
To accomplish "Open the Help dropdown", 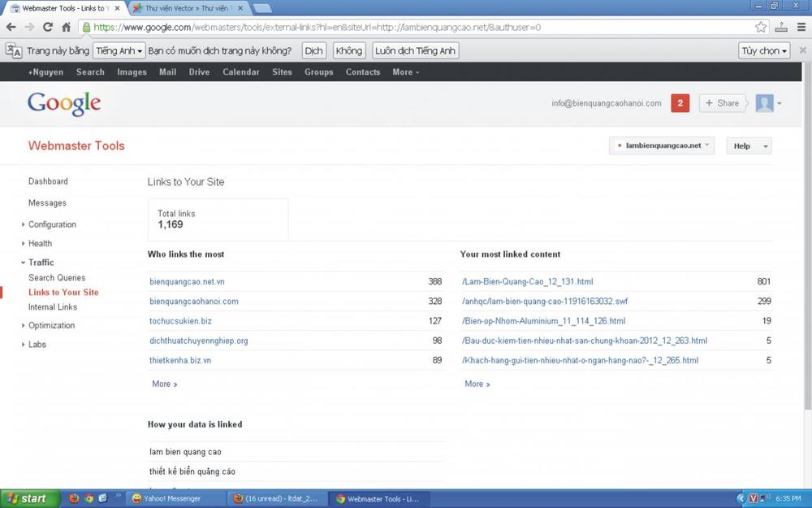I will pyautogui.click(x=749, y=145).
